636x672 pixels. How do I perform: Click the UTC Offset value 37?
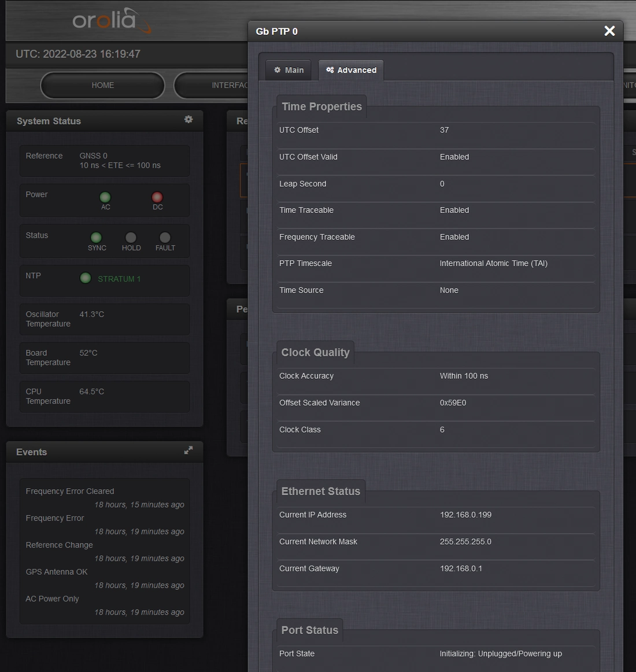click(444, 130)
